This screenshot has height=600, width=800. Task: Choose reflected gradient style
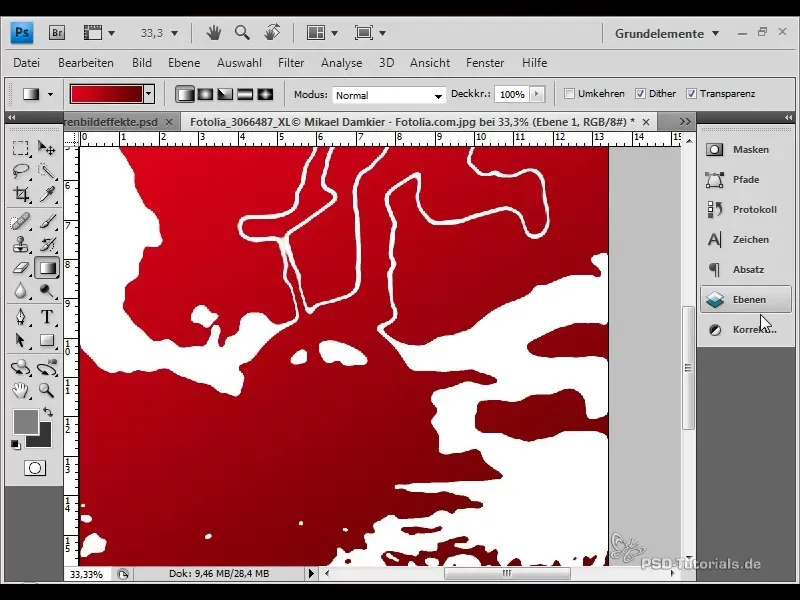click(245, 94)
